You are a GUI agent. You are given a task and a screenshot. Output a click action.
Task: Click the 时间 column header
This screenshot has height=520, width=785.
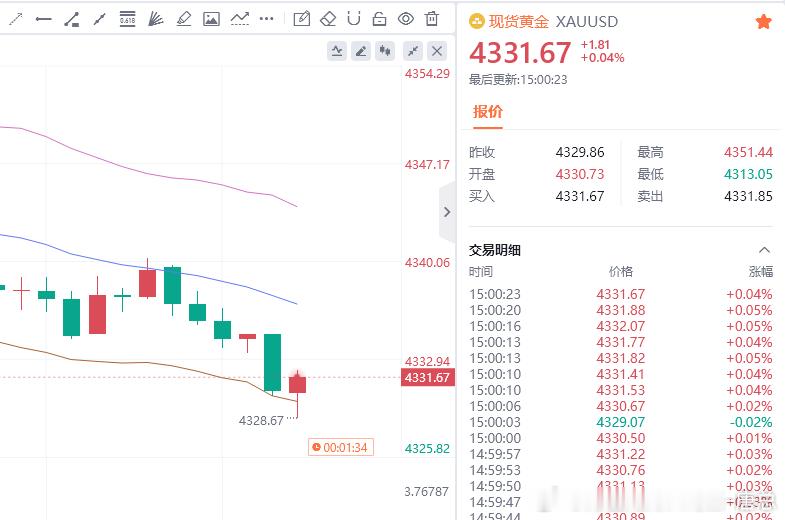[x=481, y=272]
